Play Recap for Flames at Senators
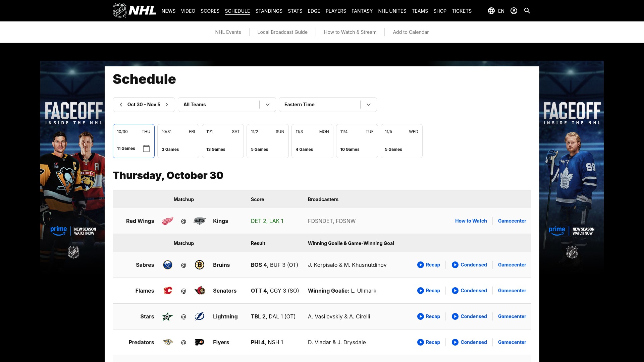The height and width of the screenshot is (362, 644). (429, 291)
